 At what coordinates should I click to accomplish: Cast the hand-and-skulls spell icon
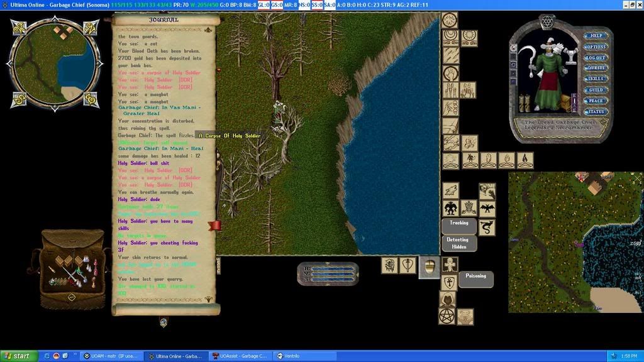450,107
